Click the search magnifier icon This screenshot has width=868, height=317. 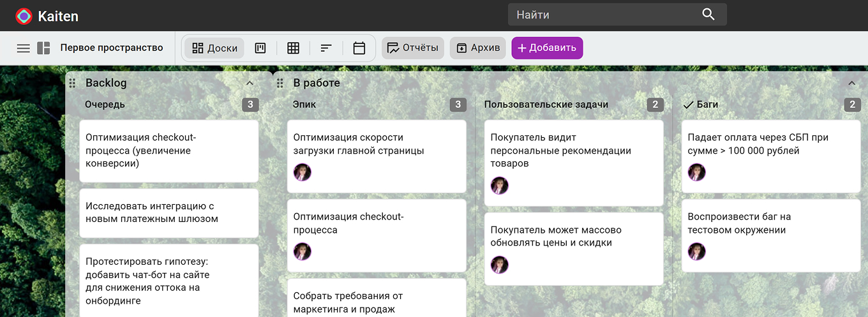[708, 15]
